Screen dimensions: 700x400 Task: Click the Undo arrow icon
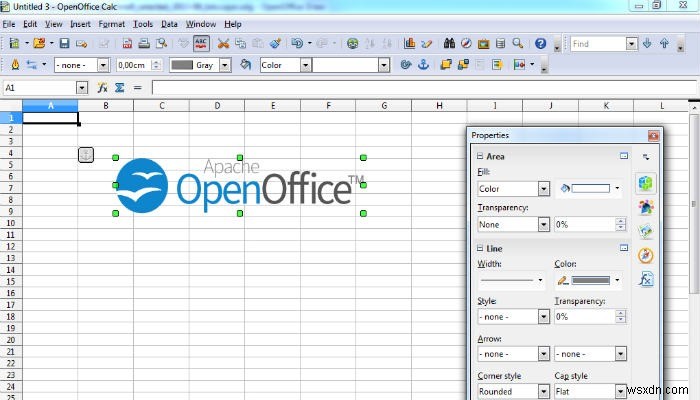click(x=297, y=43)
